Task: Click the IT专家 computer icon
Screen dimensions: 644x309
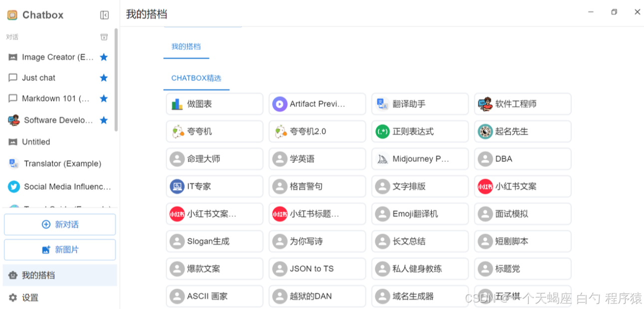Action: tap(177, 187)
